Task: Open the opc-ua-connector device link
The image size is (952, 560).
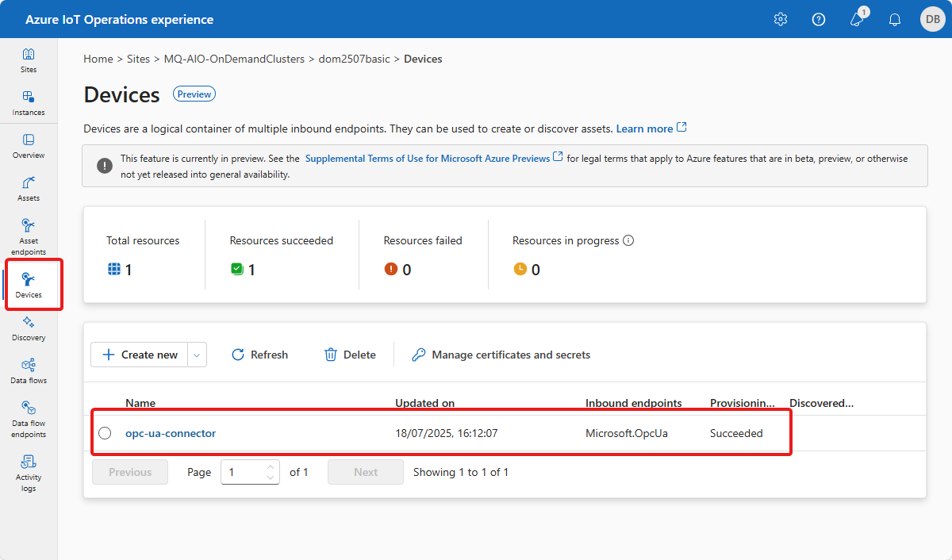Action: [171, 433]
